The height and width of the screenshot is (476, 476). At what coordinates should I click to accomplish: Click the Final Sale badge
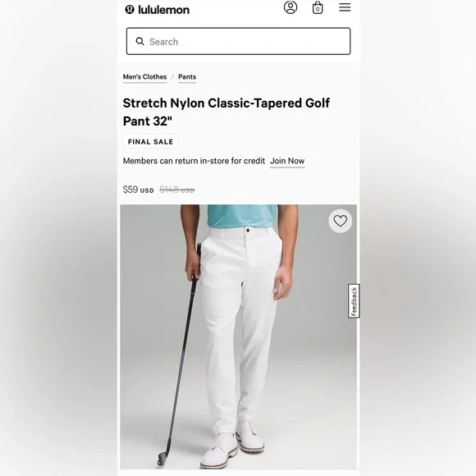pos(150,142)
